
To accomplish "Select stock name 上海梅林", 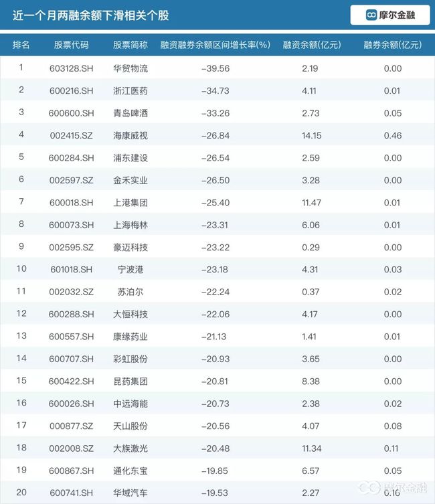I will (x=130, y=225).
